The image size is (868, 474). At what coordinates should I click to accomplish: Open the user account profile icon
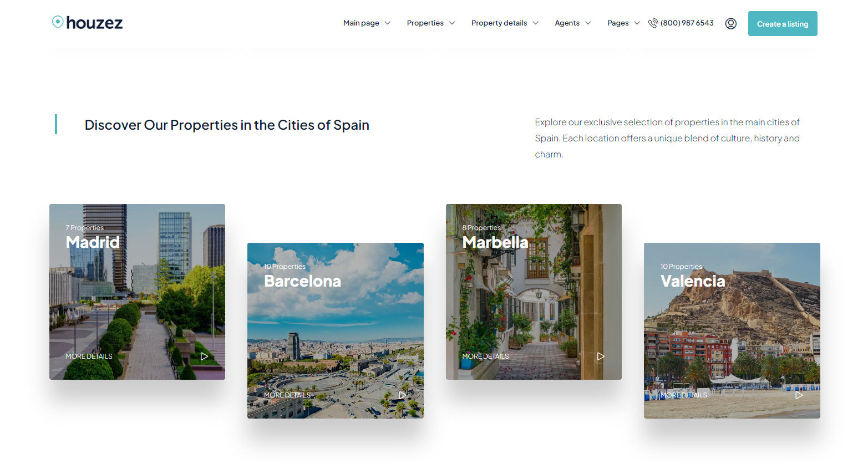[730, 23]
